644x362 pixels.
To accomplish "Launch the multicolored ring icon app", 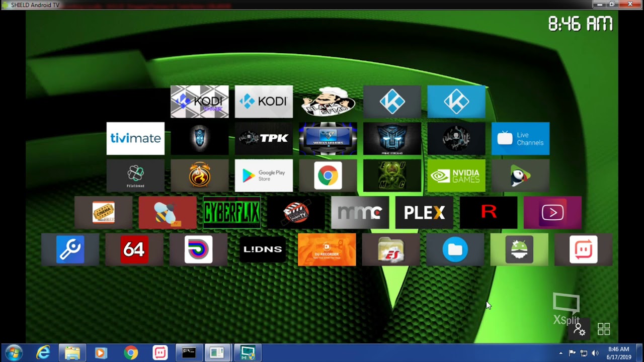I will tap(198, 249).
